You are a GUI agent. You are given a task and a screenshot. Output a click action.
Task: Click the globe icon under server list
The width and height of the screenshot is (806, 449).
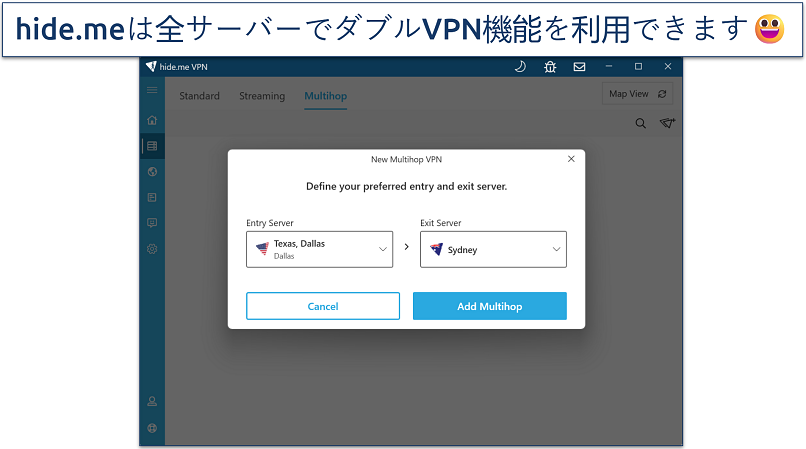[152, 172]
